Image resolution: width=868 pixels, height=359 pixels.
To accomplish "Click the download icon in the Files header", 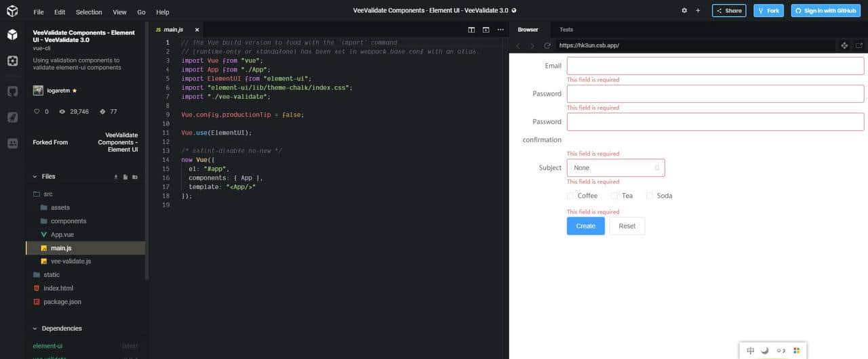I will [x=116, y=177].
